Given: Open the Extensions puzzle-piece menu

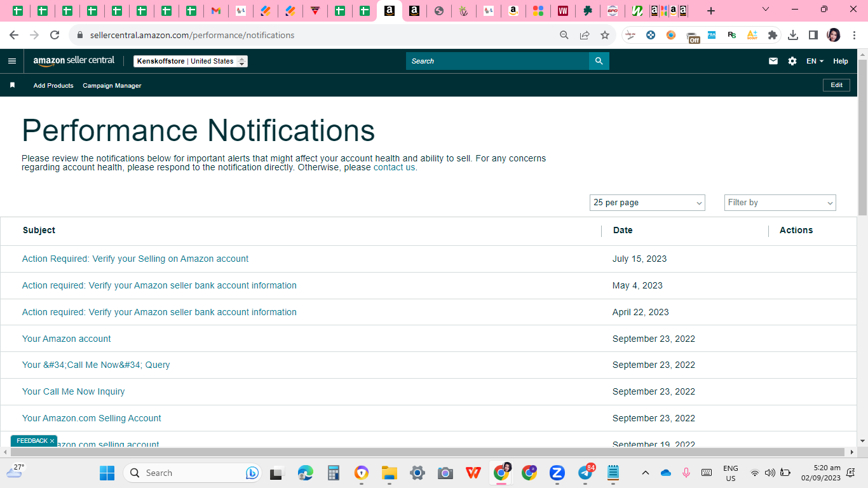Looking at the screenshot, I should point(773,35).
